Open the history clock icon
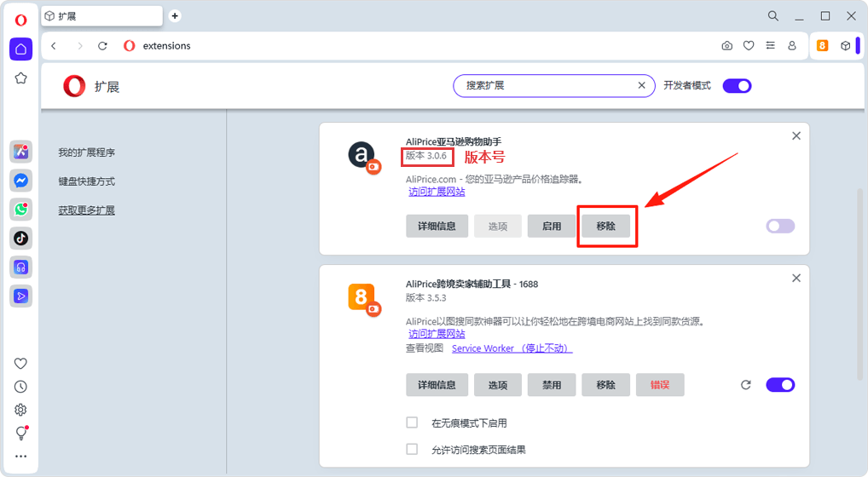This screenshot has height=477, width=868. tap(21, 387)
